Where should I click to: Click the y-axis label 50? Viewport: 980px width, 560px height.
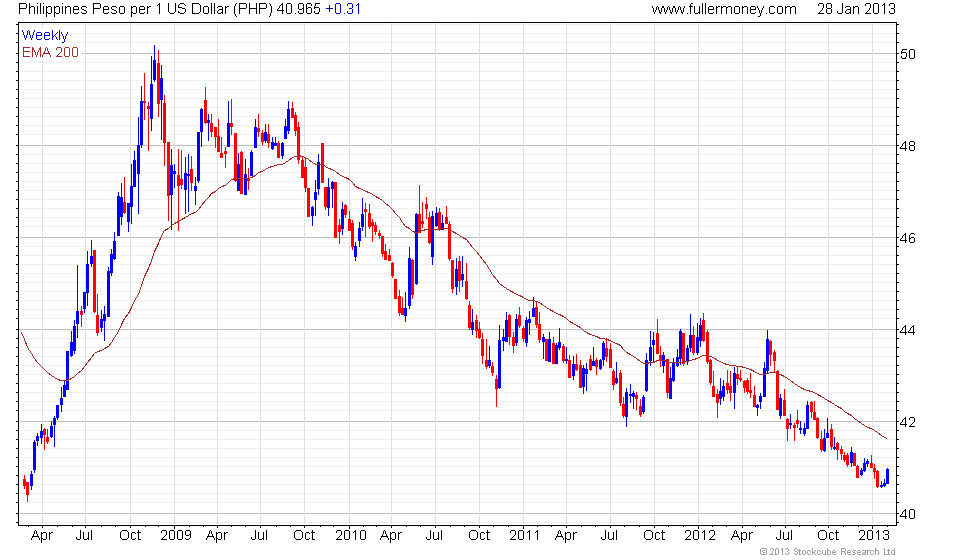908,54
